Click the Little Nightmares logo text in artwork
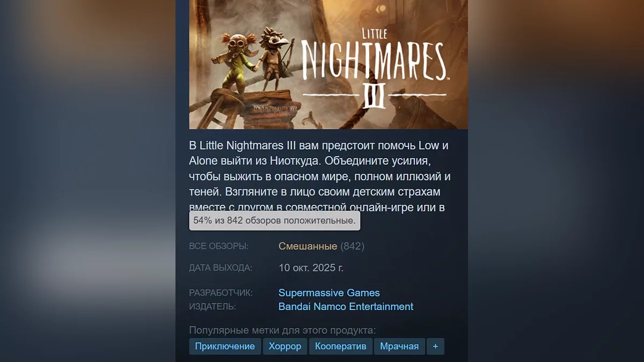Viewport: 644px width, 362px height. (374, 67)
